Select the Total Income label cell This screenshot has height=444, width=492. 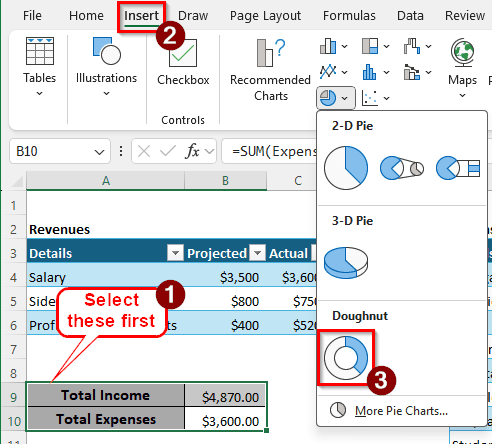[x=106, y=395]
